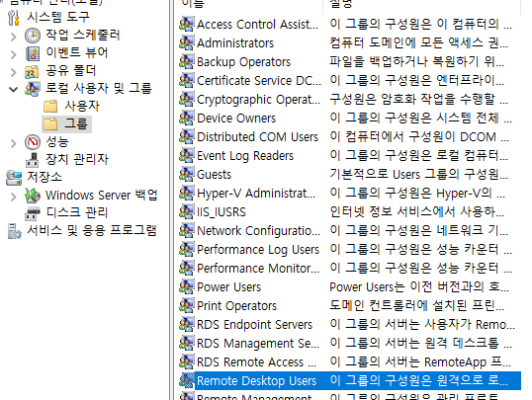Select Certificate Service DC... group
Viewport: 532px width, 400px height.
(x=259, y=80)
